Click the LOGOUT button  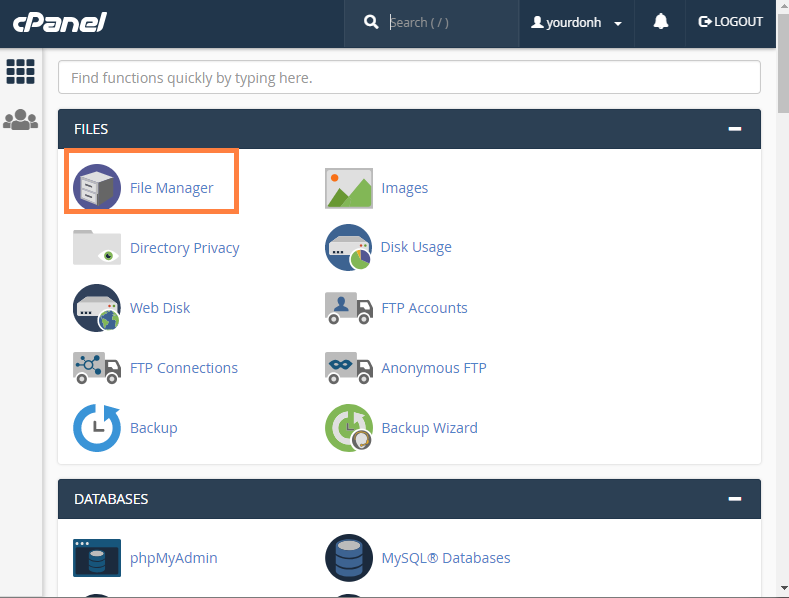tap(730, 22)
